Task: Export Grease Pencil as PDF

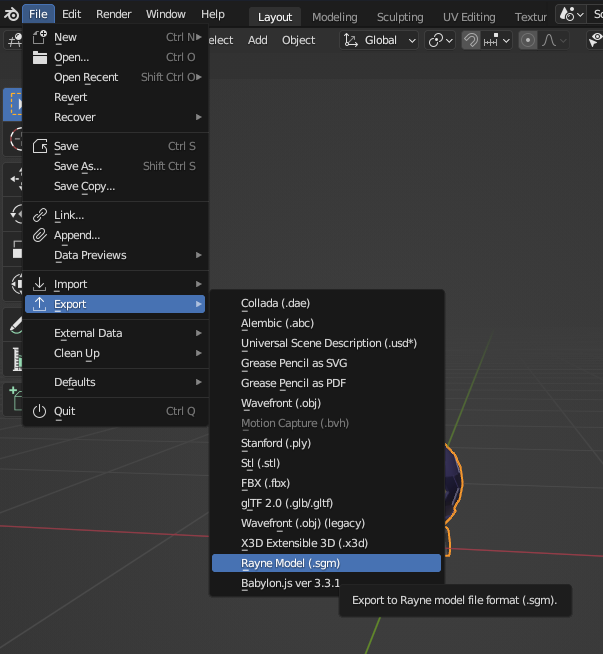Action: 326,383
